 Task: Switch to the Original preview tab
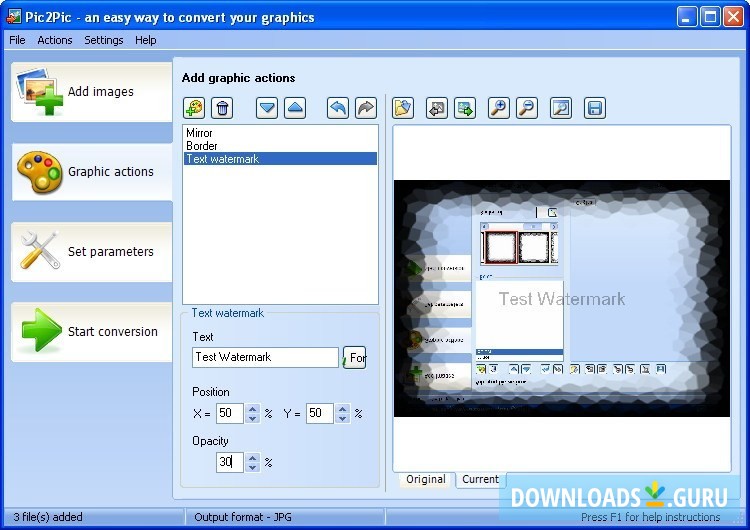(425, 479)
